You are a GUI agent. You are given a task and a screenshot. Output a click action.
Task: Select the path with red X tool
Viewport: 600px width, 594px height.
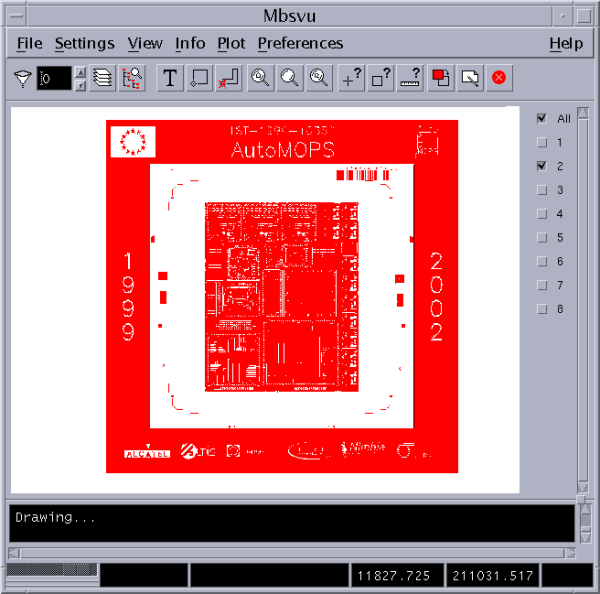[x=229, y=78]
